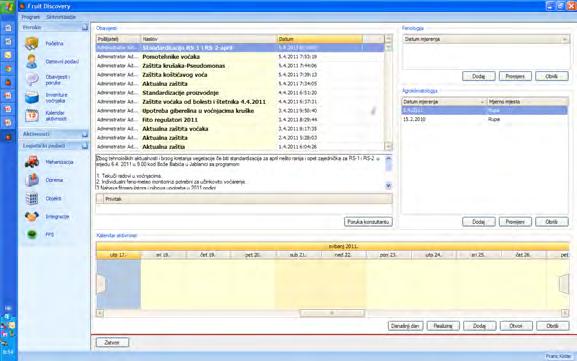
Task: Open Integracije handshake icon
Action: click(32, 216)
